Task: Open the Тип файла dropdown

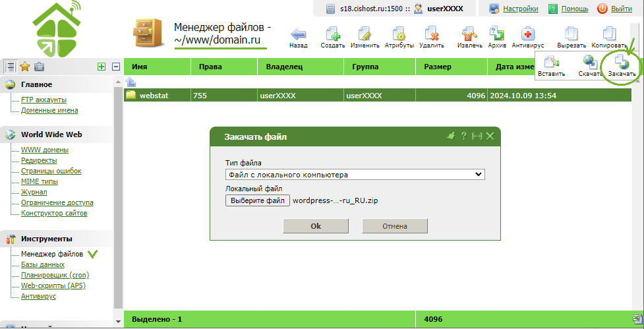Action: (x=355, y=175)
